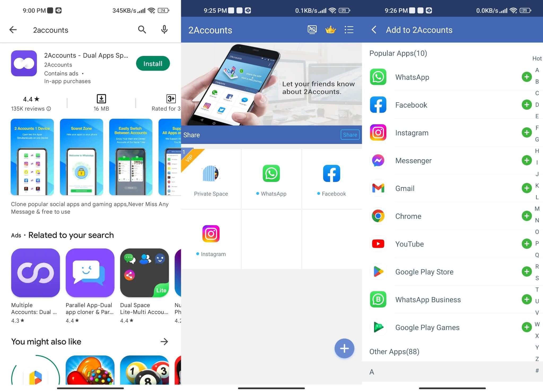Viewport: 543px width, 392px height.
Task: Click the YouTube icon in Popular Apps
Action: (378, 244)
